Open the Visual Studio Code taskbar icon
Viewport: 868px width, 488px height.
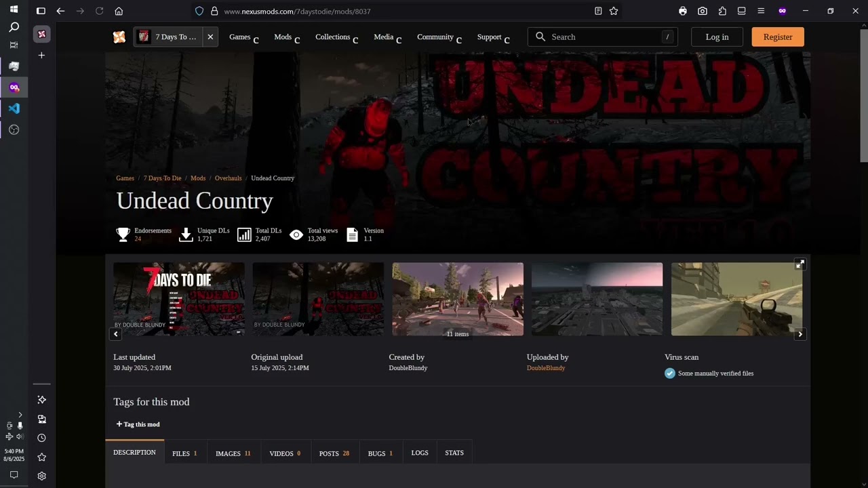[x=14, y=108]
